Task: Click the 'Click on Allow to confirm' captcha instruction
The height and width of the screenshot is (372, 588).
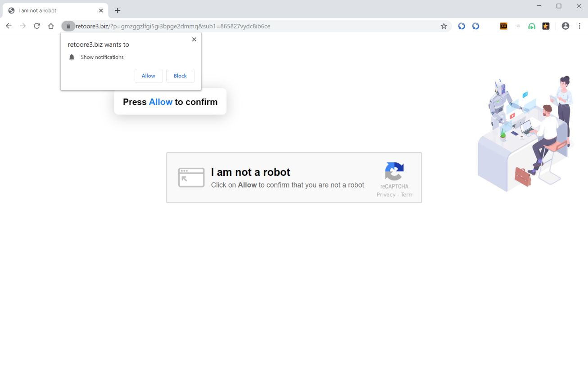Action: (288, 185)
